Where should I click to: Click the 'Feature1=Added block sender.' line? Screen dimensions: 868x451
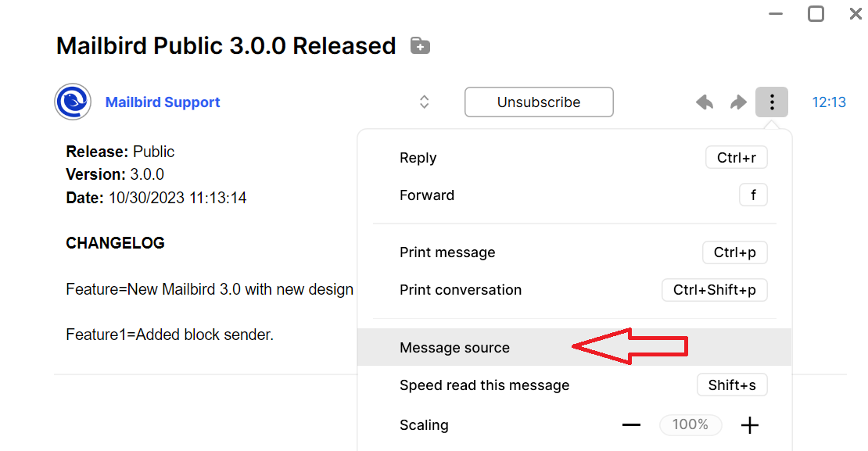tap(170, 335)
